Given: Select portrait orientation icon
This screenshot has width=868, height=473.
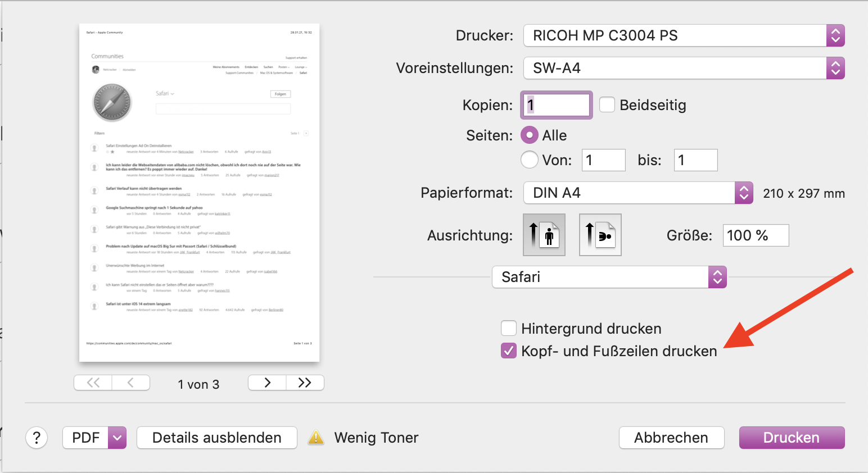Looking at the screenshot, I should (544, 235).
